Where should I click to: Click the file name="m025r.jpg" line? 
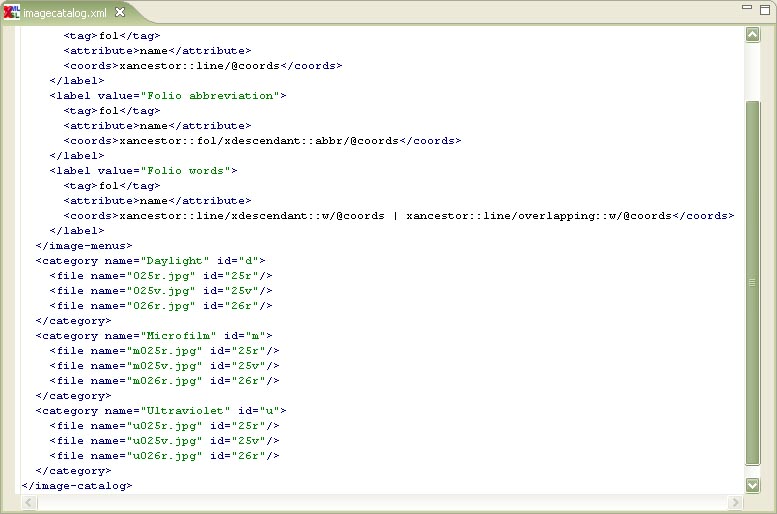pyautogui.click(x=164, y=350)
